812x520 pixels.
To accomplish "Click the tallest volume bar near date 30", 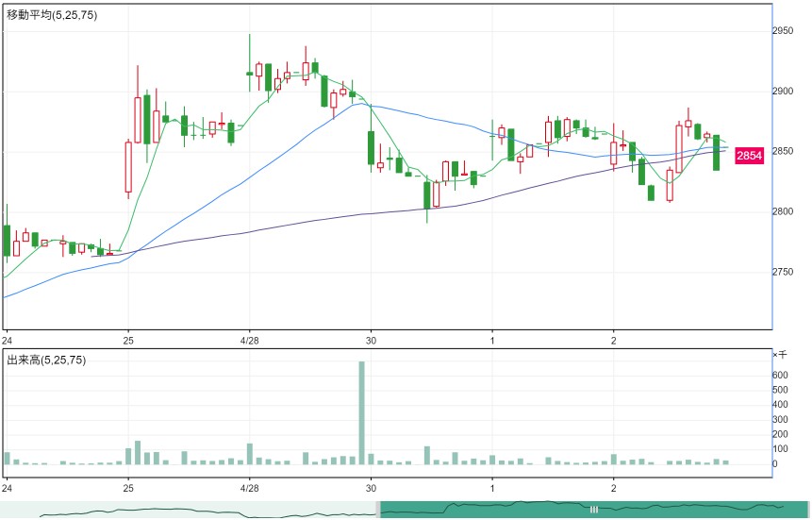I will 361,412.
